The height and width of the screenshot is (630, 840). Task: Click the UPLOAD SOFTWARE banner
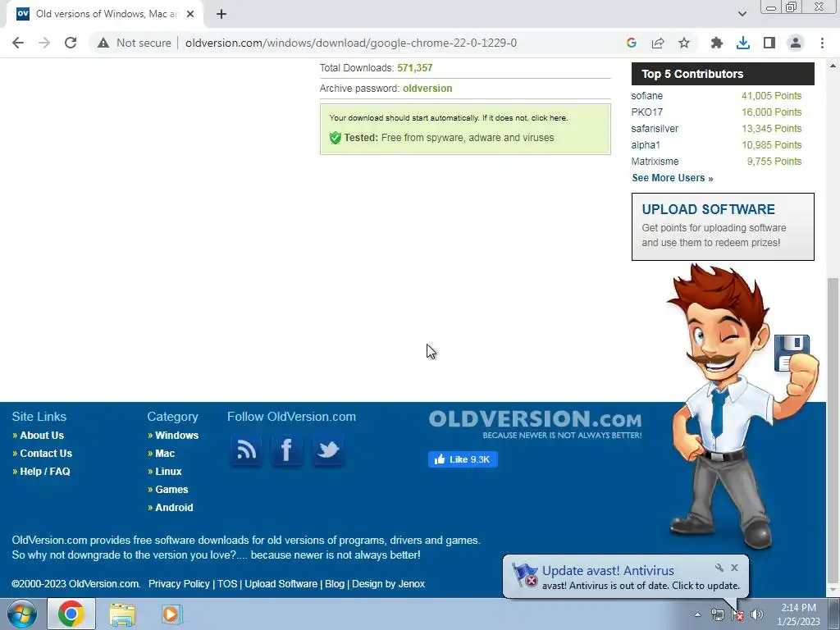[x=723, y=226]
